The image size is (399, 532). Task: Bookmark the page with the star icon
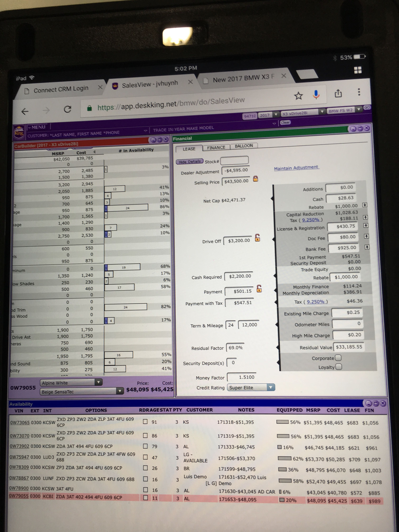(x=298, y=96)
